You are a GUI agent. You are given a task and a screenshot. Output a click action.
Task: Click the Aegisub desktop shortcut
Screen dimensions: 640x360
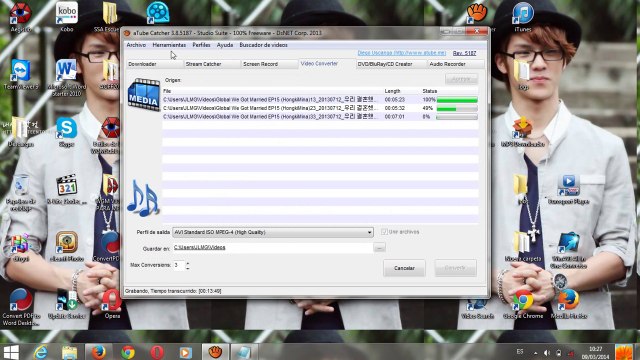pyautogui.click(x=20, y=17)
